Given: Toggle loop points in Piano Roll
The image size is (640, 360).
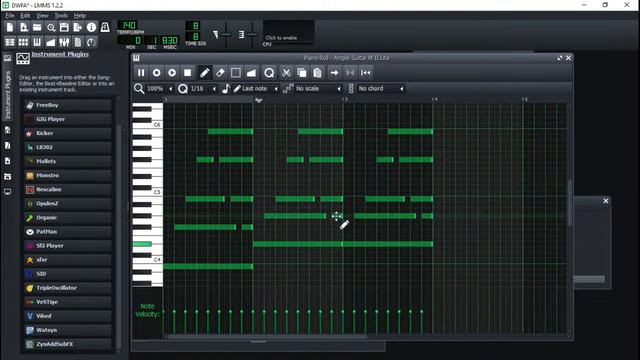Looking at the screenshot, I should [350, 73].
